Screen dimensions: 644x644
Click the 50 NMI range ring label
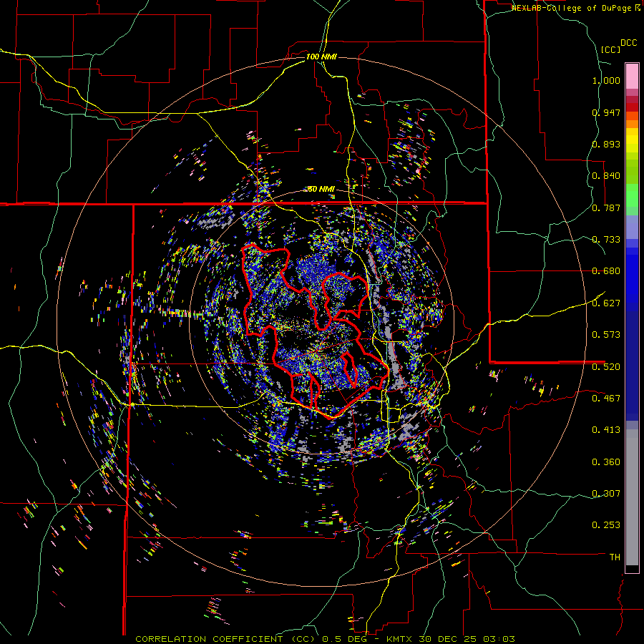[x=321, y=189]
